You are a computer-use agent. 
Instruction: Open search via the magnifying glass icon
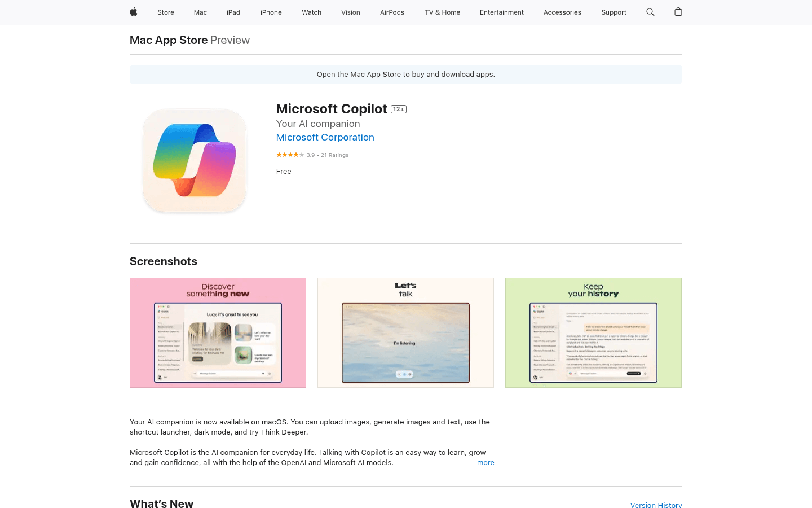pyautogui.click(x=650, y=12)
